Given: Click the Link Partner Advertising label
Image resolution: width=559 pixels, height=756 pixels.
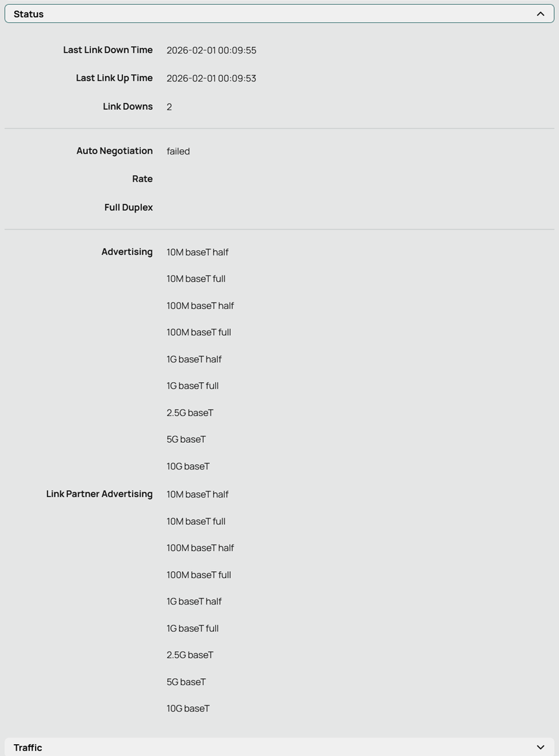Looking at the screenshot, I should click(x=99, y=494).
